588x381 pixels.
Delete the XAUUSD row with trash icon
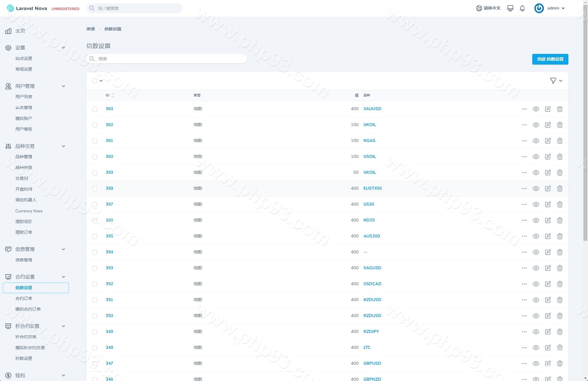click(560, 109)
